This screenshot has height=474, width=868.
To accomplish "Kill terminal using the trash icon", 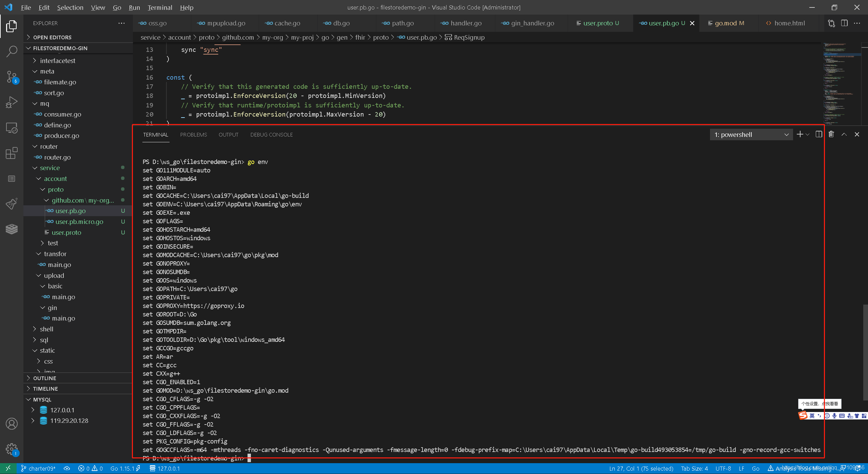I will pos(831,135).
